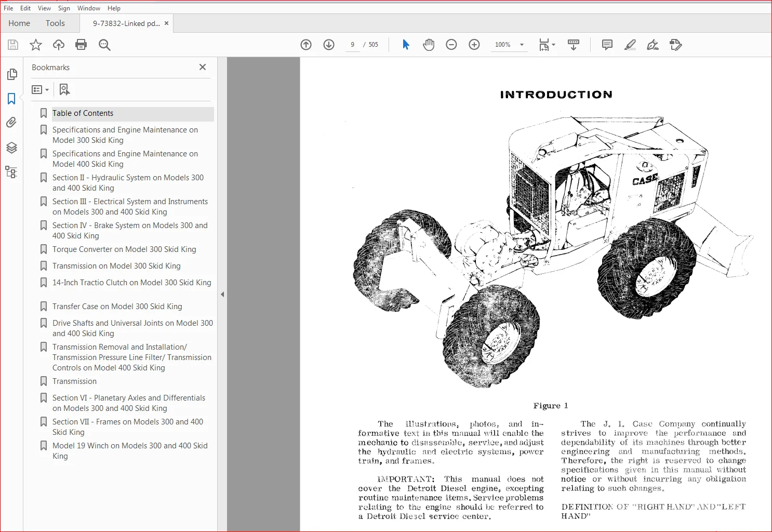Jump to Section IV Brake System bookmark
Viewport: 772px width, 532px height.
130,231
